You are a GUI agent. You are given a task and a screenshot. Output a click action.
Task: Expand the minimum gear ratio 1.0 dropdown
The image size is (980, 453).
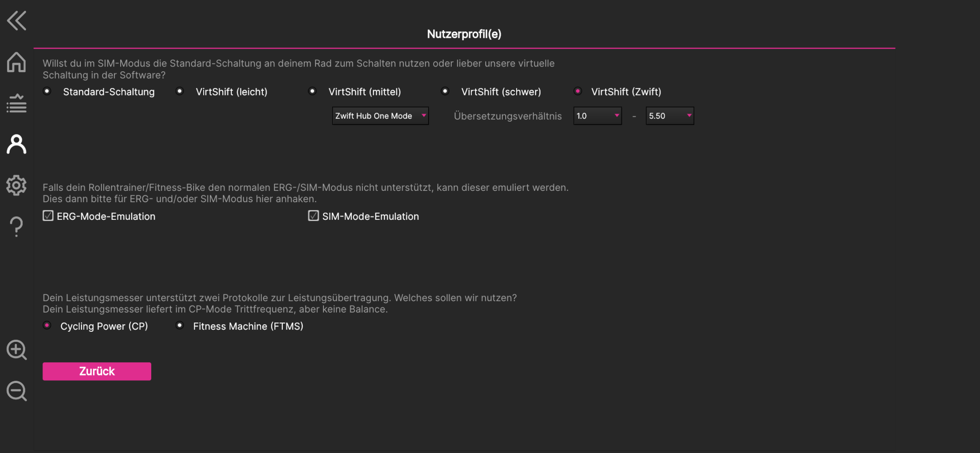[597, 116]
